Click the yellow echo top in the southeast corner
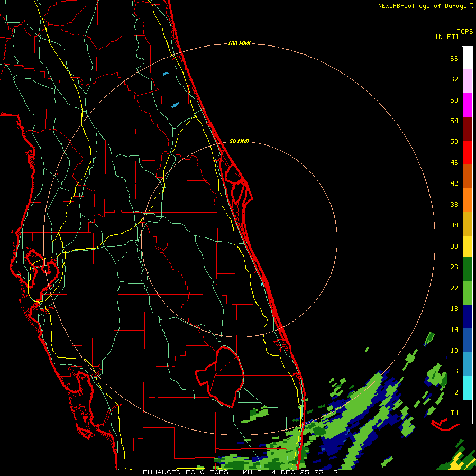Viewport: 476px width, 476px height. click(456, 462)
